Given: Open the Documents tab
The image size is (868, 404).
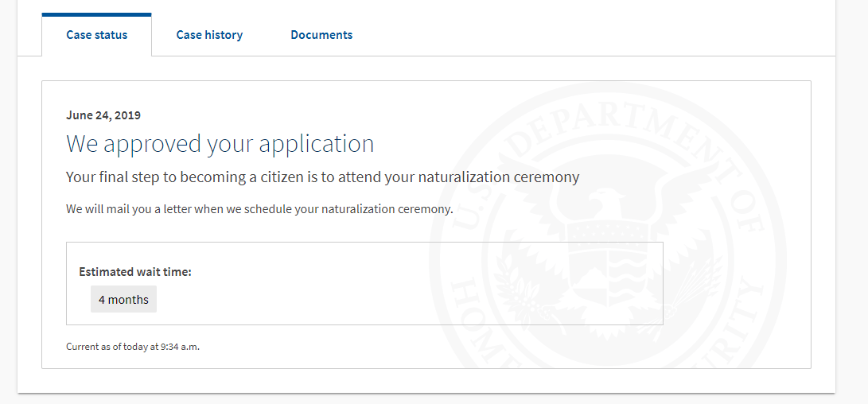Looking at the screenshot, I should pos(321,35).
